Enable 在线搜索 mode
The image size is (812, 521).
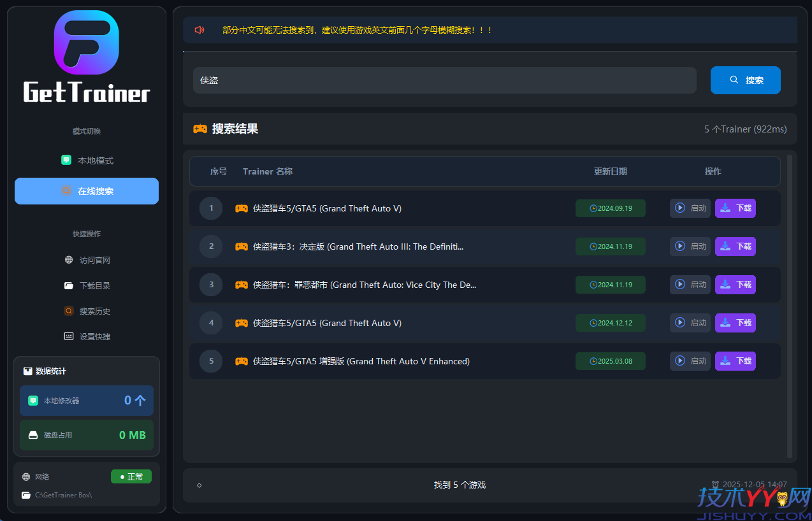86,191
